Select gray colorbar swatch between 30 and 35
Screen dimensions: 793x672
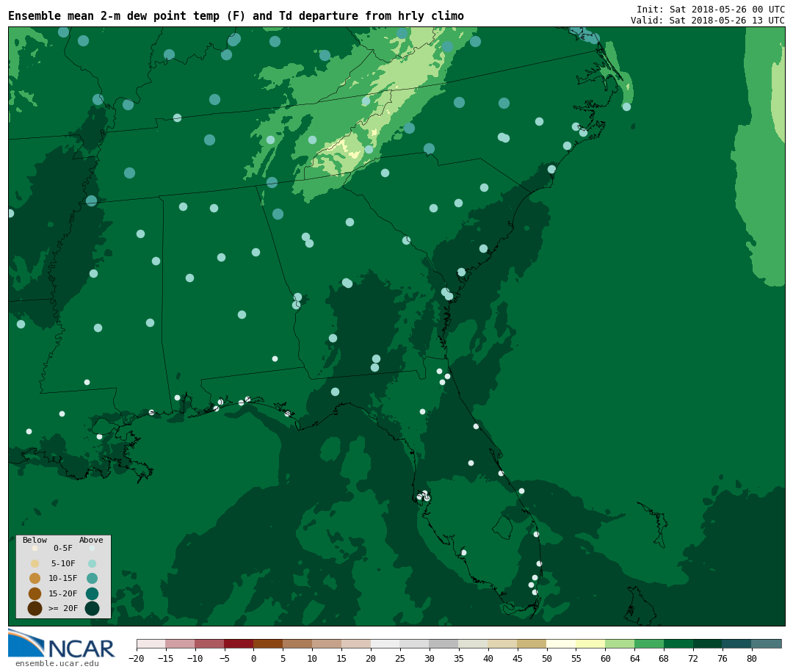pyautogui.click(x=444, y=643)
